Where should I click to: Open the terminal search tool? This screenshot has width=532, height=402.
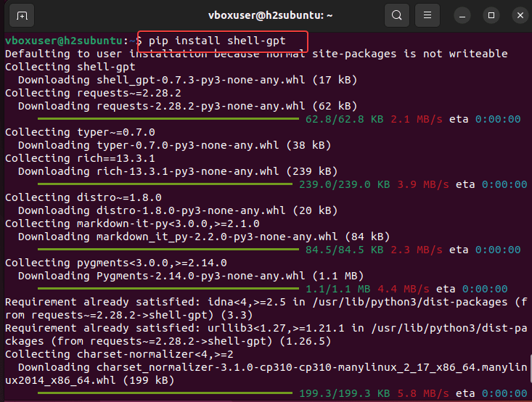(396, 15)
